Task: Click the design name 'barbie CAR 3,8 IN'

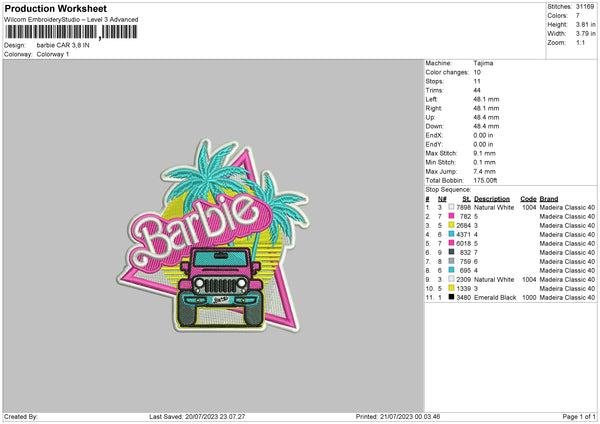Action: [63, 45]
